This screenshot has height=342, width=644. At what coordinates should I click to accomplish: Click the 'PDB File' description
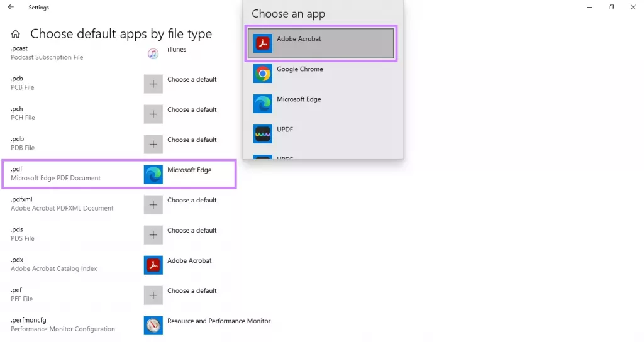coord(23,148)
